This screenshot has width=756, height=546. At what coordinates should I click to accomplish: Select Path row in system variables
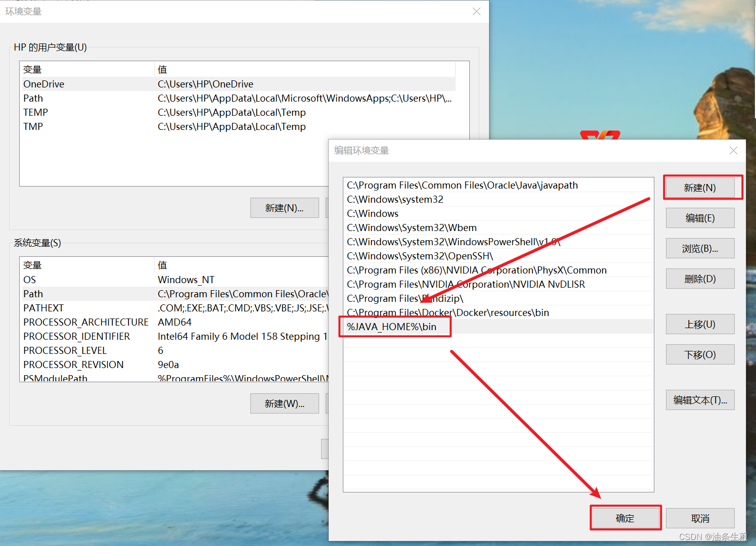(174, 294)
